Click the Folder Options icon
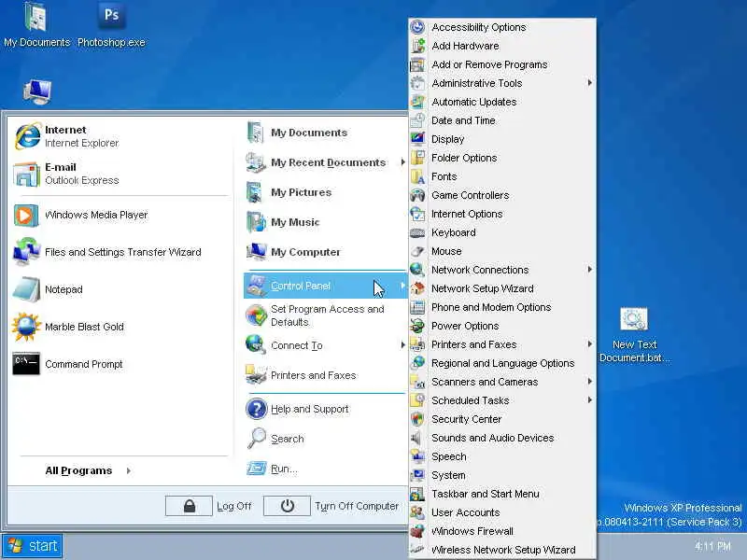The height and width of the screenshot is (560, 747). [417, 158]
